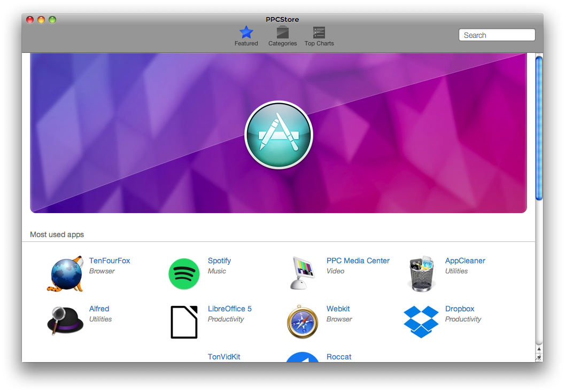
Task: Open the AppCleaner app link
Action: (465, 261)
